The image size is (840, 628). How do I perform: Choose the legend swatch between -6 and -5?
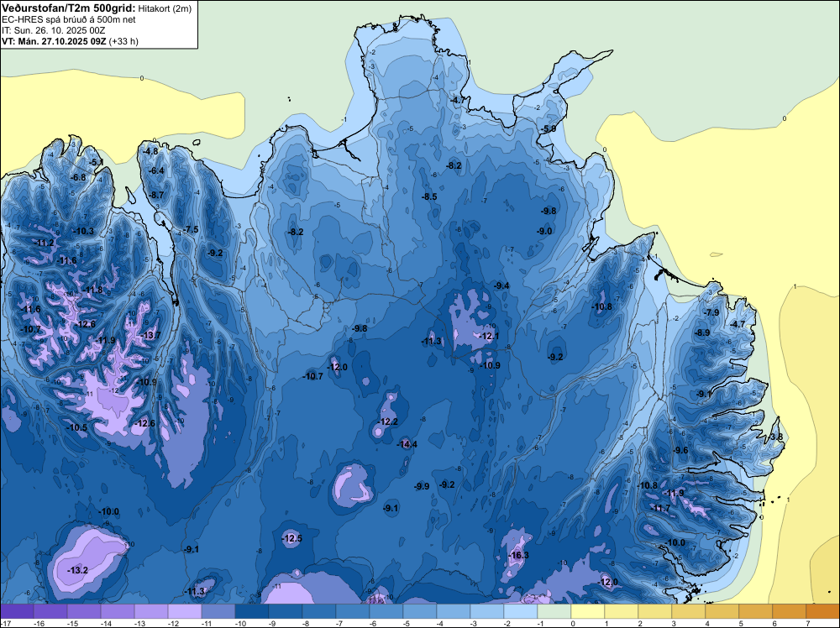pyautogui.click(x=386, y=611)
